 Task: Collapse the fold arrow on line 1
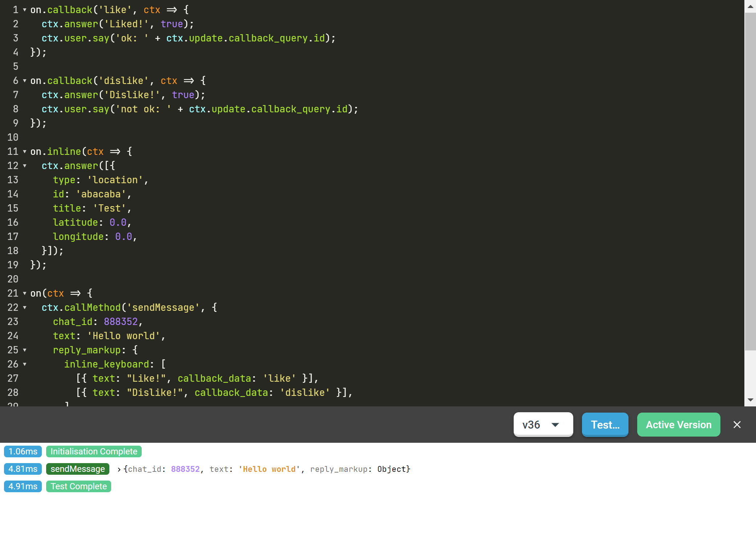25,10
